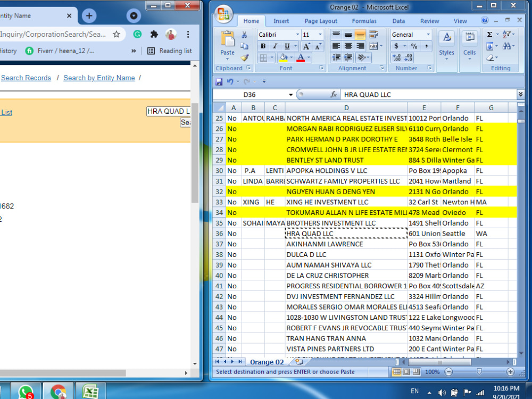Open the Styles dropdown
532x399 pixels.
pos(446,46)
